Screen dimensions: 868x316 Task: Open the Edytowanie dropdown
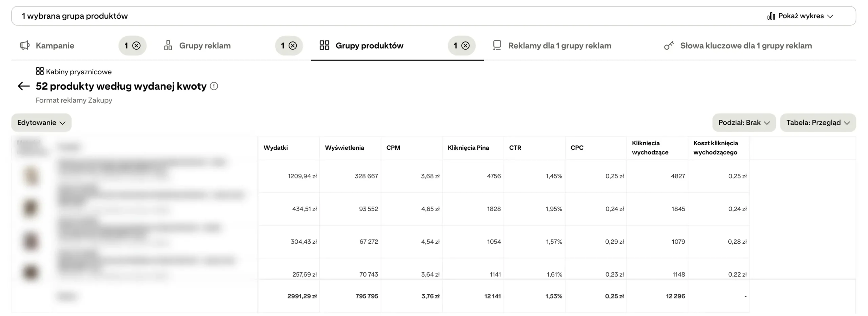41,123
